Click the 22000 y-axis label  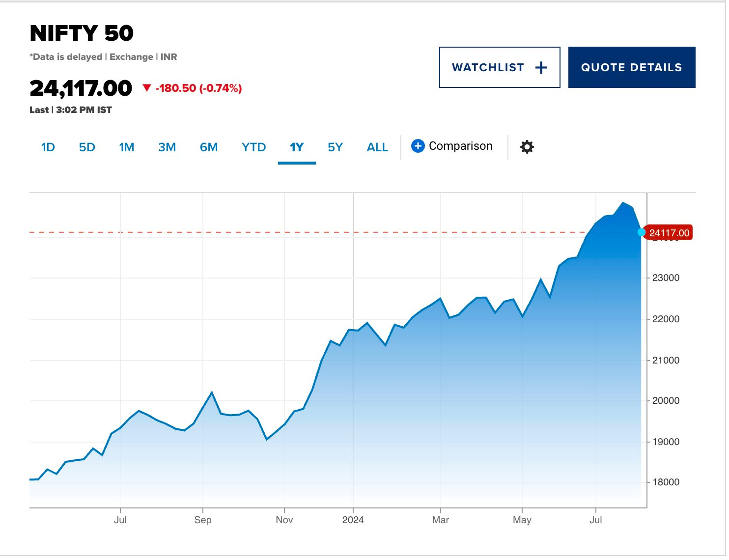[666, 319]
